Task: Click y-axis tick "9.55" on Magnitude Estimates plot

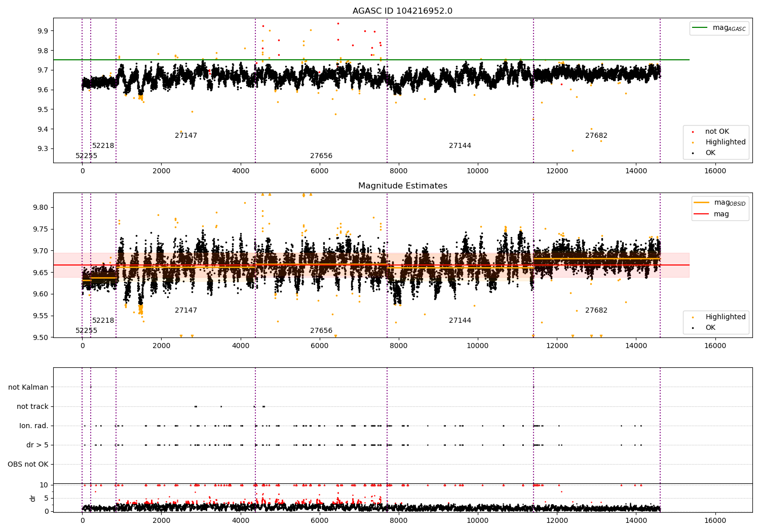Action: pos(41,316)
